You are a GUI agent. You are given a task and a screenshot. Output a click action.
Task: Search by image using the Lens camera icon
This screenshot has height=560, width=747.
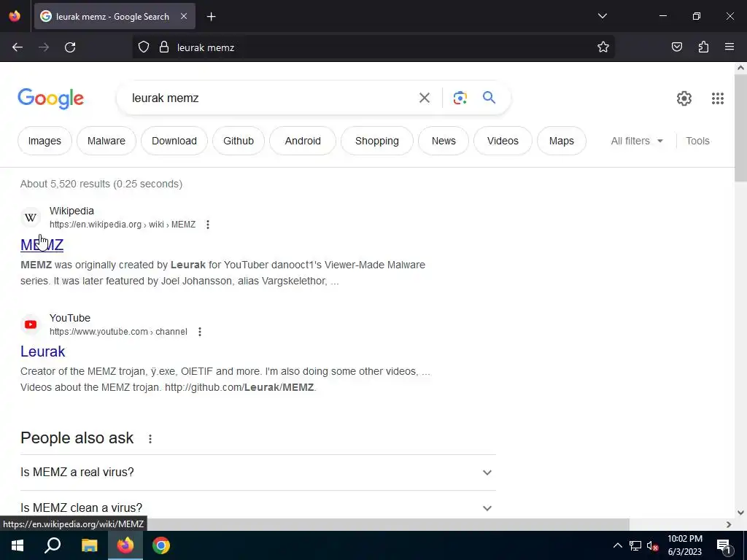[x=460, y=98]
